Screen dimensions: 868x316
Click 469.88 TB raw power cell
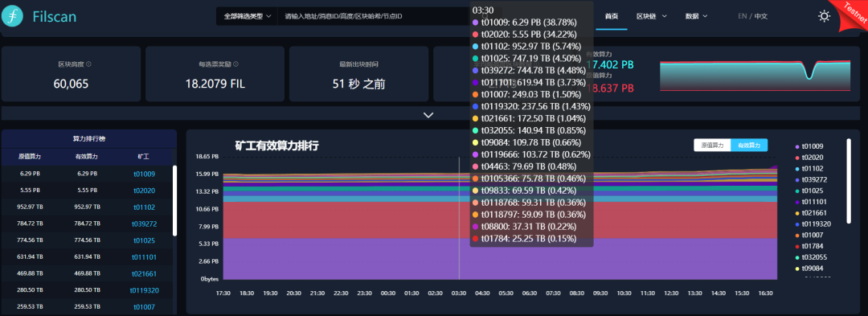coord(30,273)
